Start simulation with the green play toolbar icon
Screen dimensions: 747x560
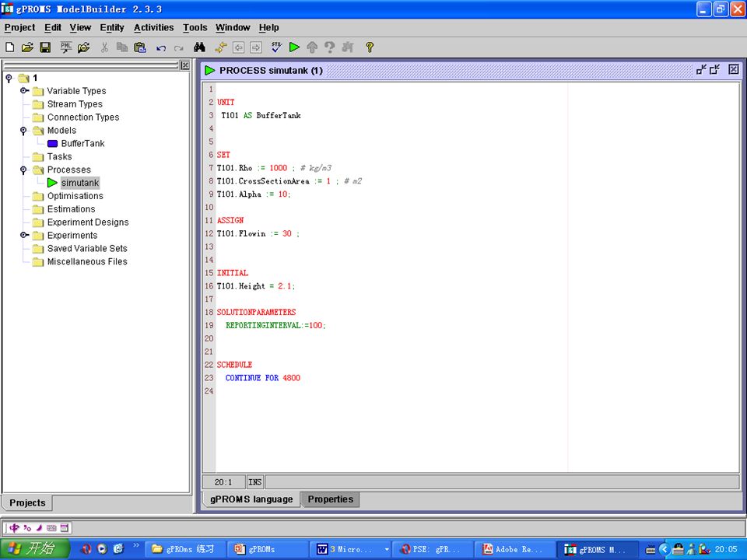coord(294,47)
